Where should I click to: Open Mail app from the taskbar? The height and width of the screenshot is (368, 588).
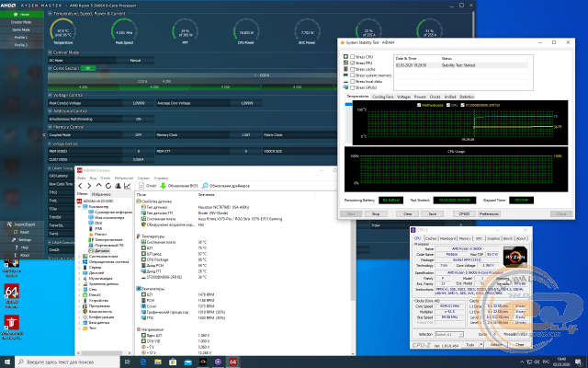pos(187,362)
